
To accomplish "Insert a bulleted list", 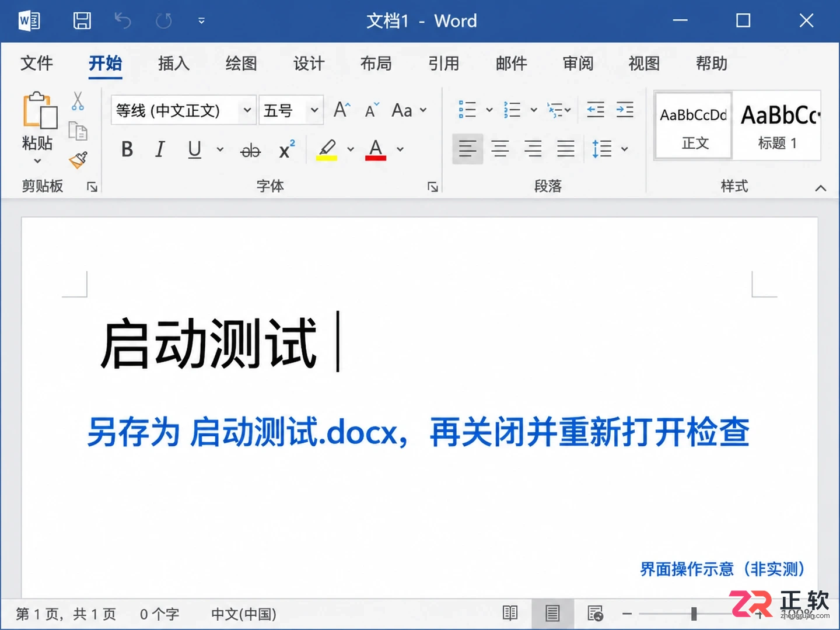I will click(x=467, y=110).
